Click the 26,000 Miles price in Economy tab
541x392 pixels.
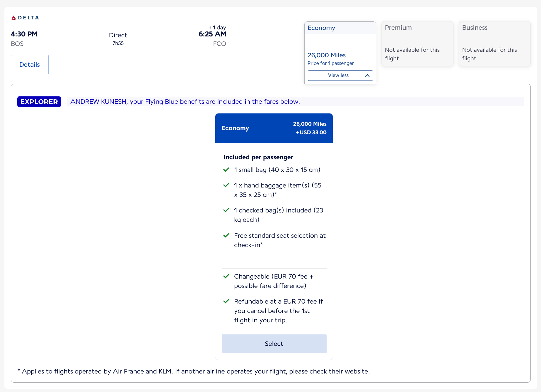pos(327,55)
